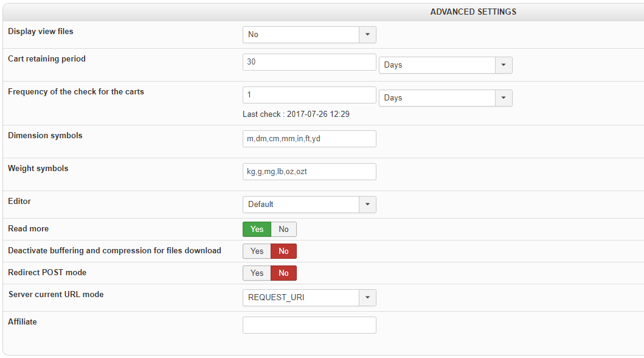Set Read more to Yes
The width and height of the screenshot is (644, 358).
(257, 229)
